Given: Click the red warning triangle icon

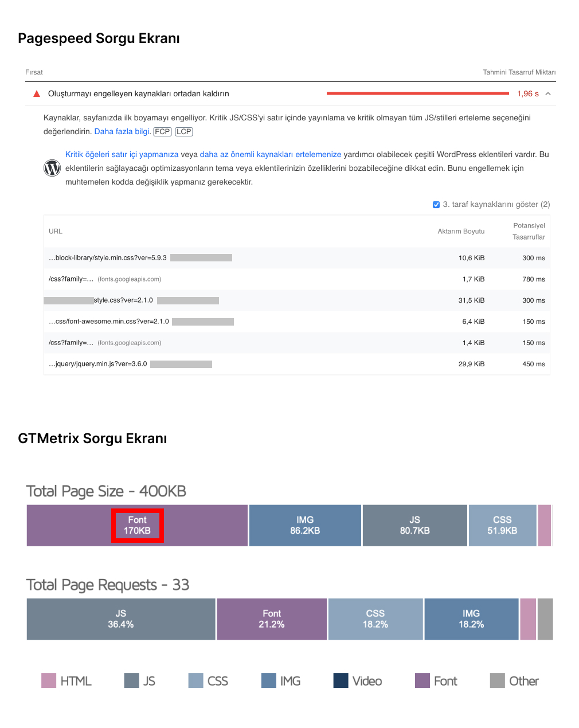Looking at the screenshot, I should coord(37,93).
